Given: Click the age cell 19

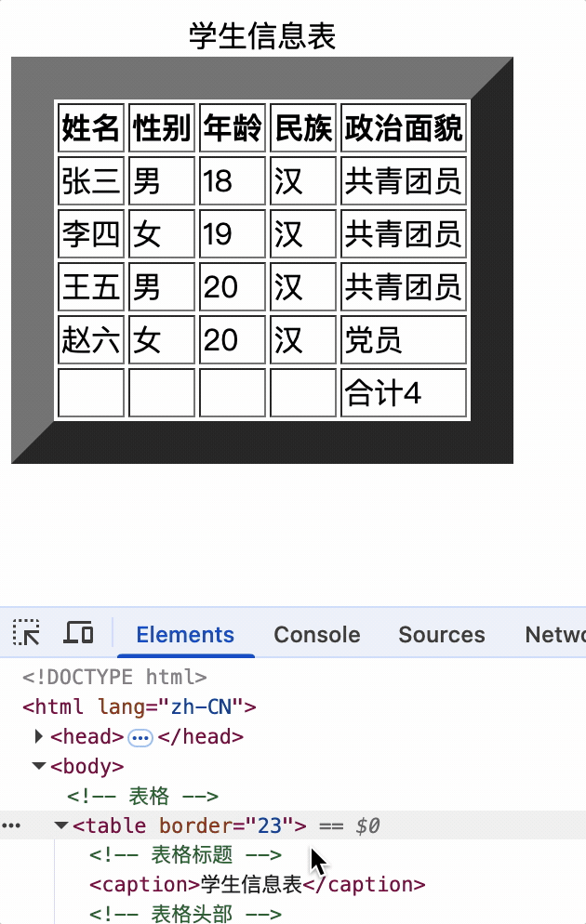Looking at the screenshot, I should (x=233, y=234).
